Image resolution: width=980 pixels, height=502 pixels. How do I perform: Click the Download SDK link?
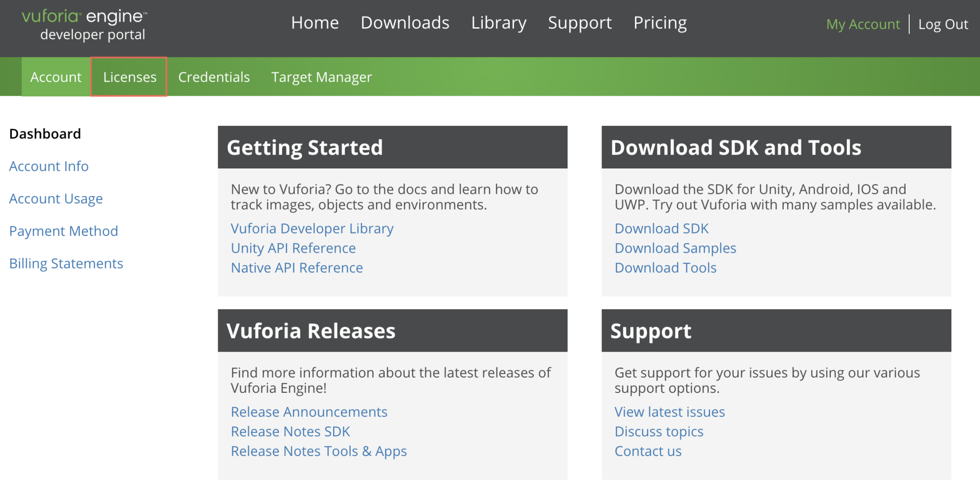coord(661,229)
